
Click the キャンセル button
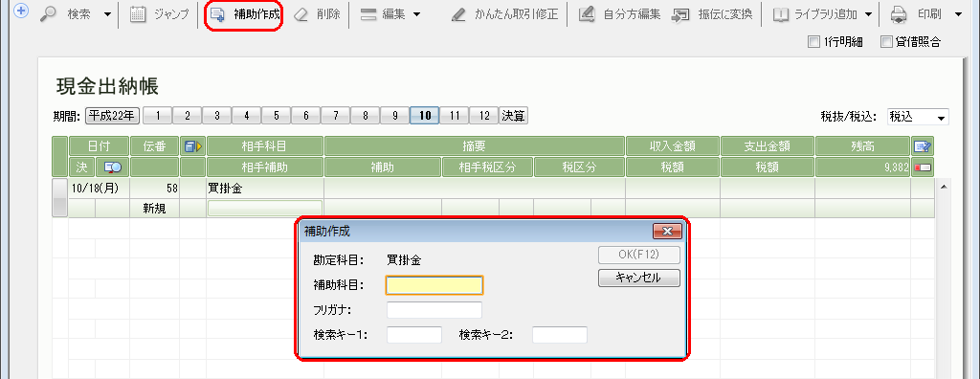[x=638, y=278]
